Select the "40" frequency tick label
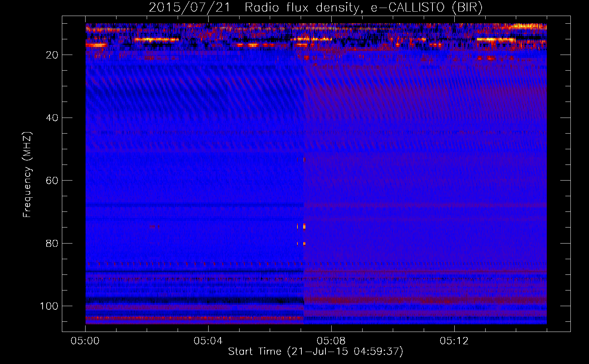The width and height of the screenshot is (589, 364). pyautogui.click(x=52, y=118)
